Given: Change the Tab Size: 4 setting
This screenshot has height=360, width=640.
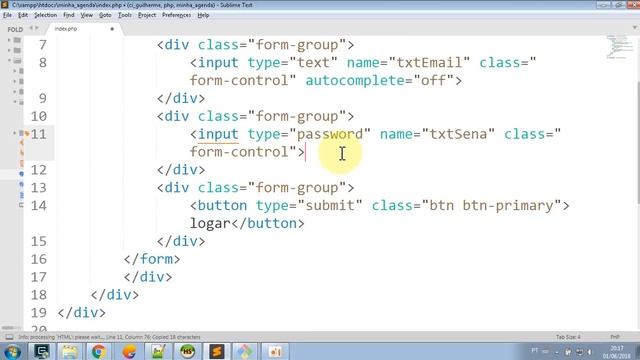Looking at the screenshot, I should point(568,337).
